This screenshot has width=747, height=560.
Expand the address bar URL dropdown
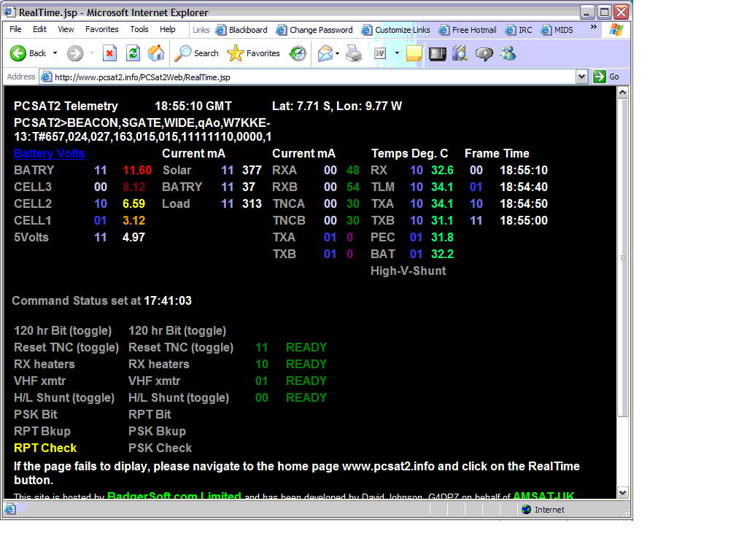coord(581,77)
